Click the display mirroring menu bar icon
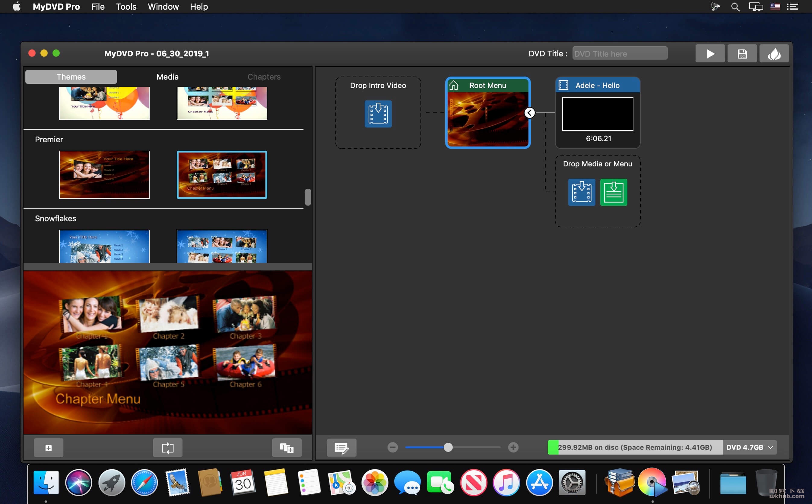Image resolution: width=812 pixels, height=504 pixels. pyautogui.click(x=756, y=7)
